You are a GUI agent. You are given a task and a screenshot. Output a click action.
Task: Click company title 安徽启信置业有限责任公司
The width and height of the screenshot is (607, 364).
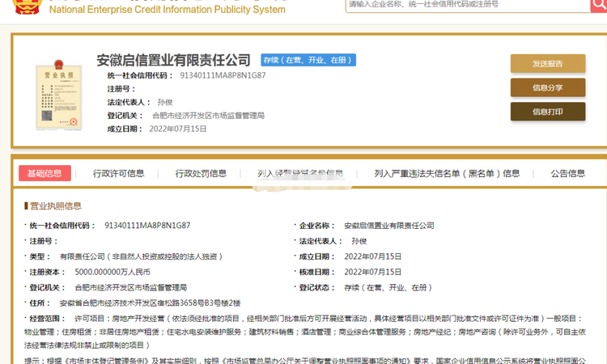(173, 60)
